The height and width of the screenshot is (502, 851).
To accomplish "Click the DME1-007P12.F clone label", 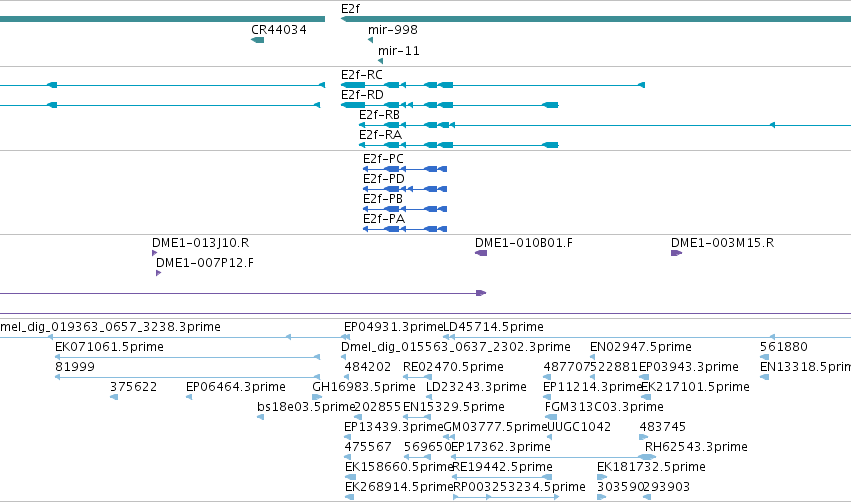I will pyautogui.click(x=205, y=263).
